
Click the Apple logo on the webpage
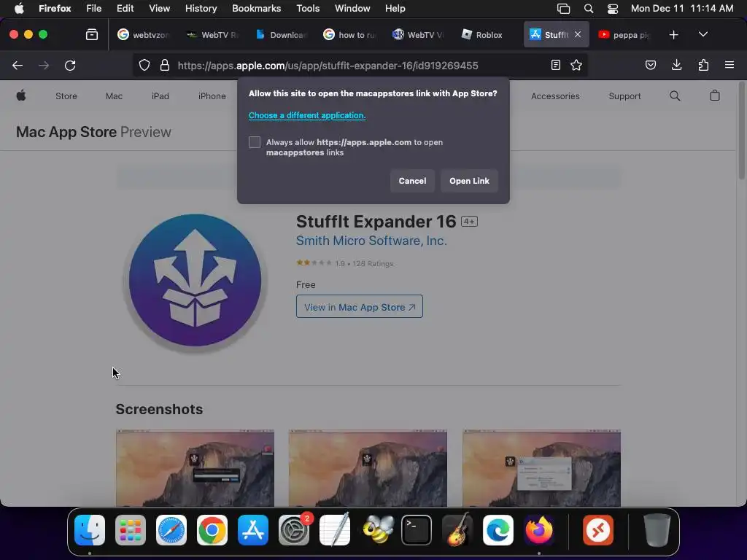(x=21, y=96)
